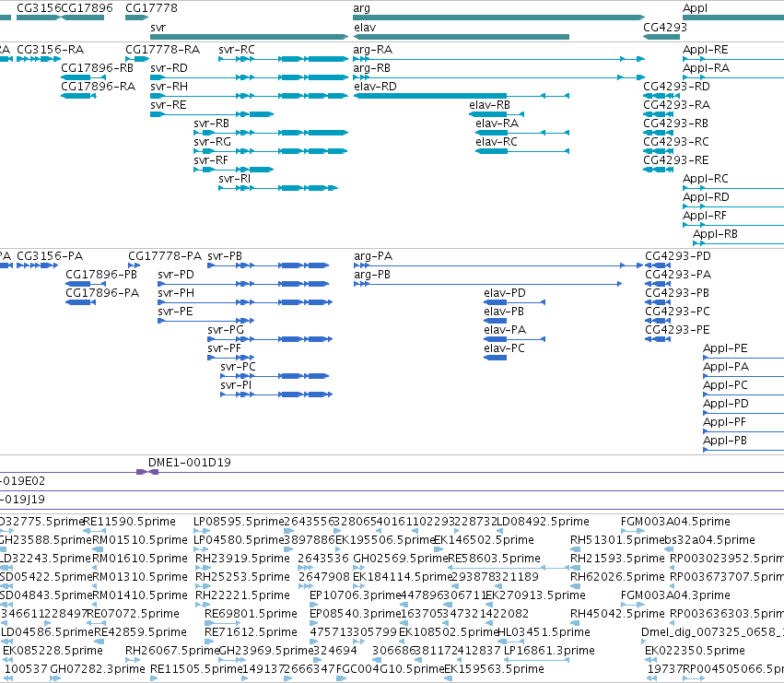Open protein CG17896-PB
Image resolution: width=784 pixels, height=683 pixels.
[86, 284]
